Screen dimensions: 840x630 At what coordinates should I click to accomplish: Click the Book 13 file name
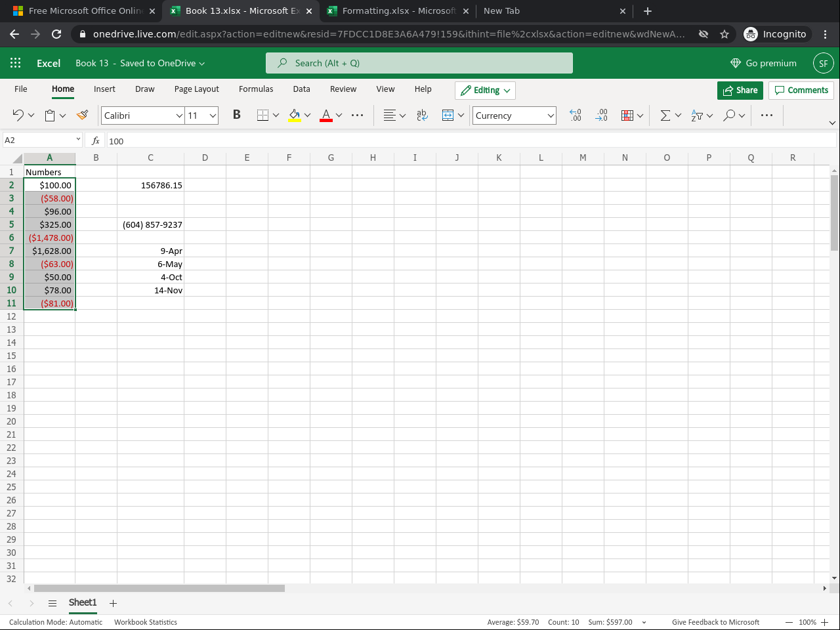(92, 63)
